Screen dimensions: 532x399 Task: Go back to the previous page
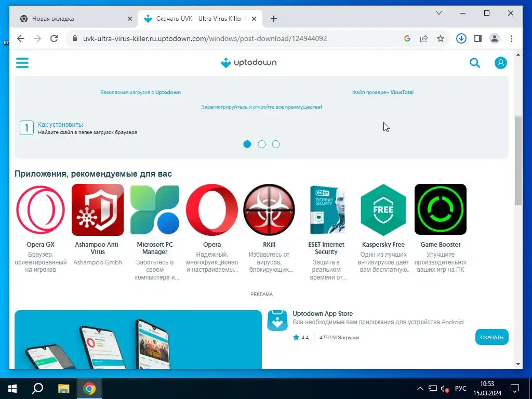click(21, 38)
